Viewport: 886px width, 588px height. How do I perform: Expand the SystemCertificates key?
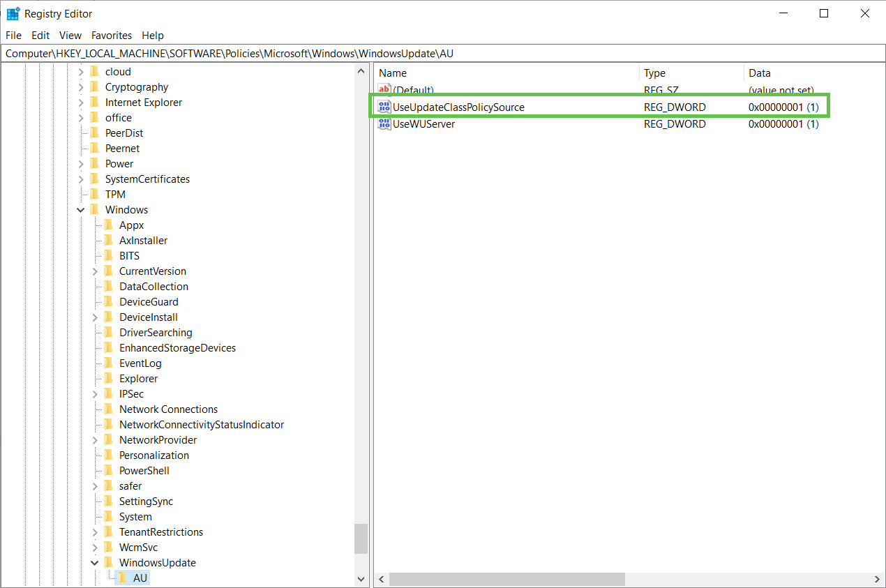tap(81, 179)
